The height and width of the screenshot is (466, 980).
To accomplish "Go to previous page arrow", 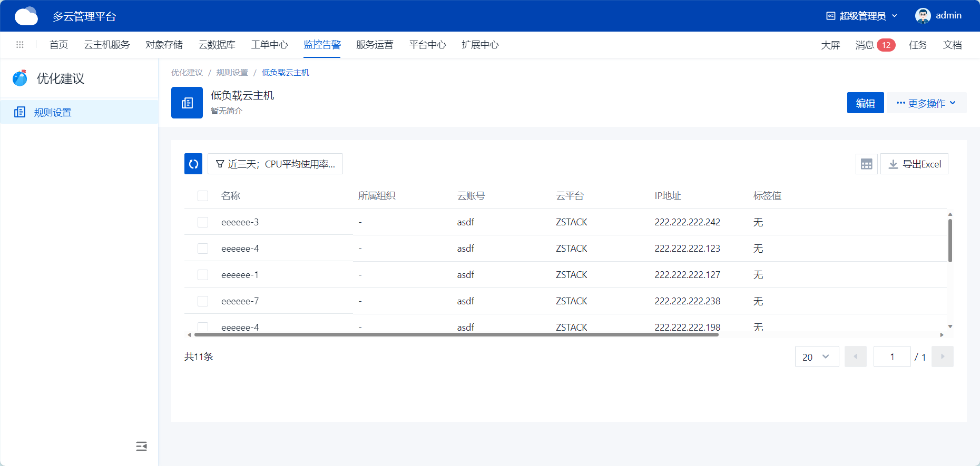I will click(855, 356).
